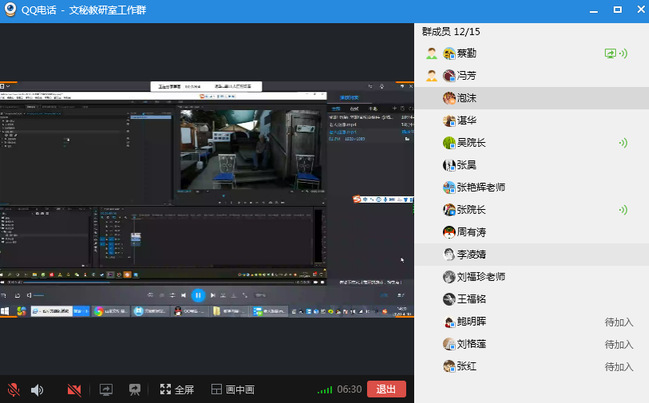
Task: Click the QQ电话 logo in title bar
Action: click(x=10, y=9)
